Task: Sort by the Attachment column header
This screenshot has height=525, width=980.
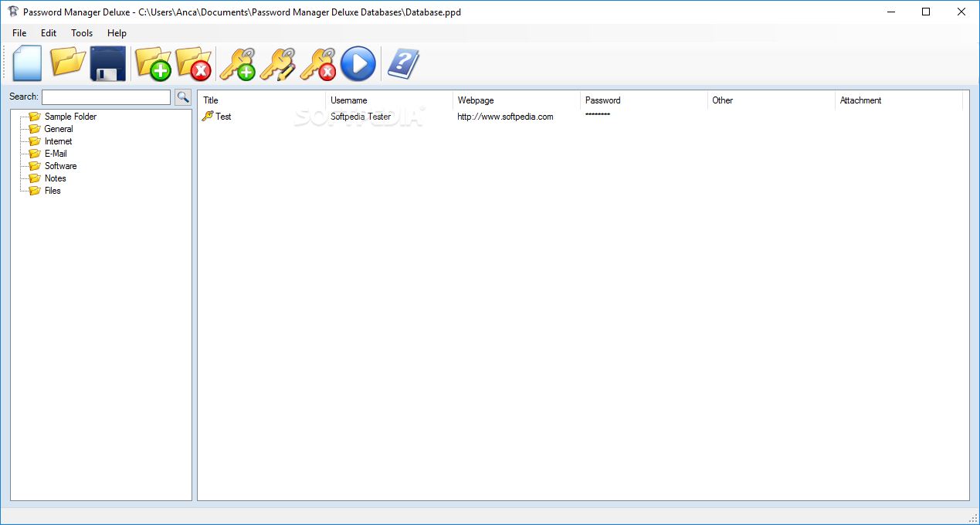Action: (x=899, y=100)
